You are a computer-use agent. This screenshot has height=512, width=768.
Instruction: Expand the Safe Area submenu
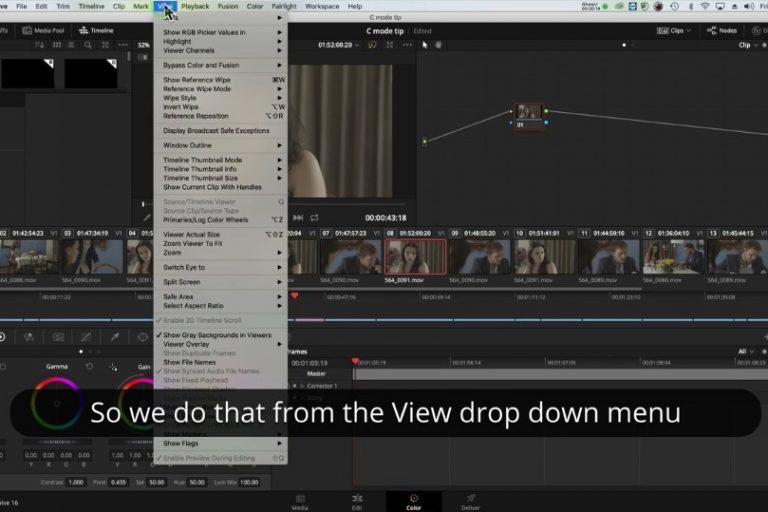220,296
